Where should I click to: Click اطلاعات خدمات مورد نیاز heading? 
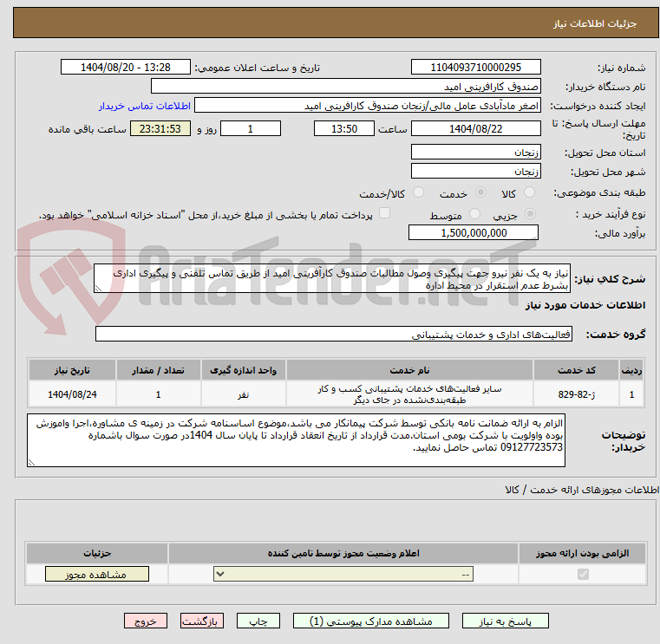[585, 305]
